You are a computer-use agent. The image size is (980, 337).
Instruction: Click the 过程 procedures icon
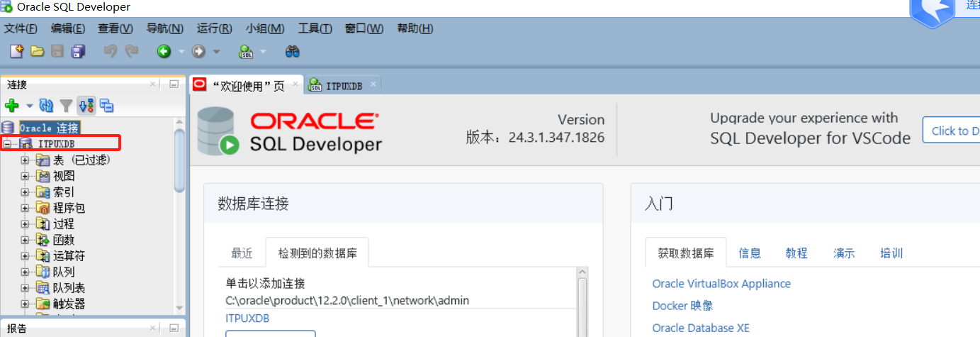[x=43, y=223]
